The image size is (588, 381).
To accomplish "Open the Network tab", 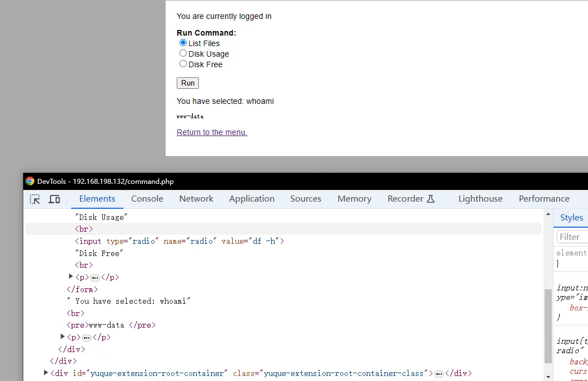I will (x=196, y=199).
